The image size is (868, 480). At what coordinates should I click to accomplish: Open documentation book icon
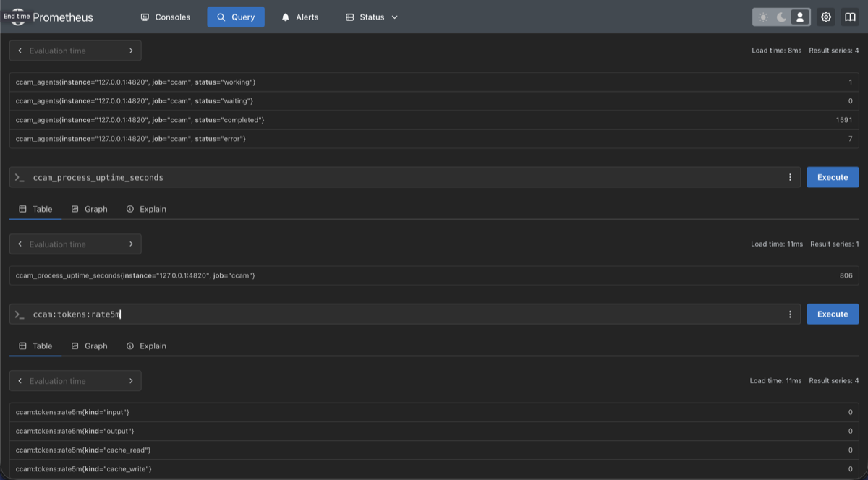(x=850, y=17)
